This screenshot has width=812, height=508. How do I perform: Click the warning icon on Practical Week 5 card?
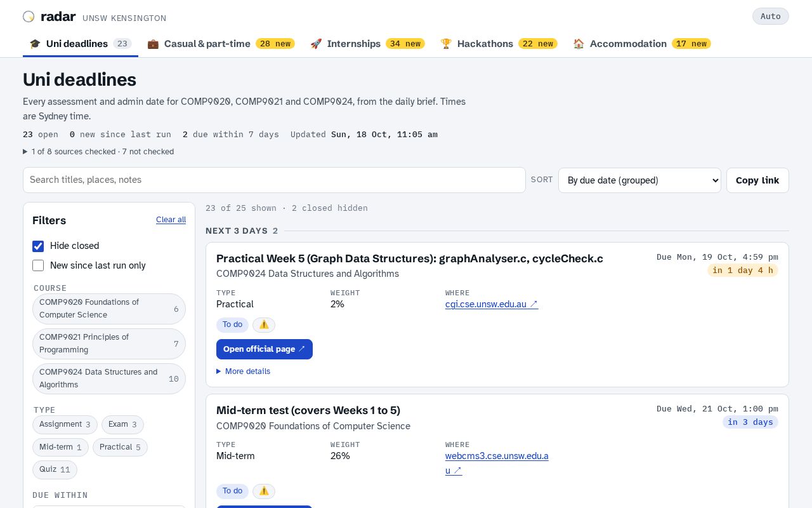(x=264, y=324)
